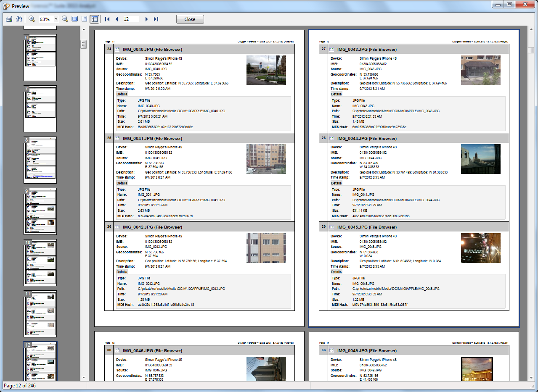Image resolution: width=538 pixels, height=392 pixels.
Task: Click the main preview scroll-down arrow
Action: (x=531, y=378)
